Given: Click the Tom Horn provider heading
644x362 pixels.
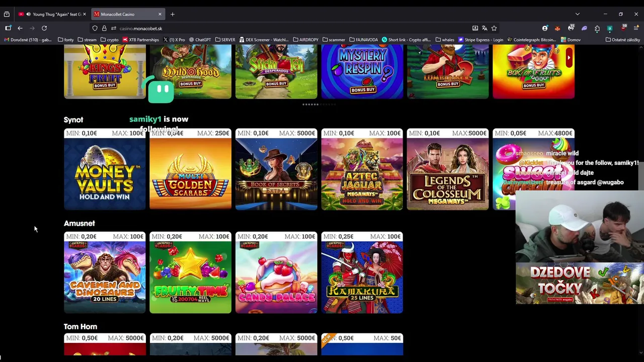Looking at the screenshot, I should tap(80, 327).
